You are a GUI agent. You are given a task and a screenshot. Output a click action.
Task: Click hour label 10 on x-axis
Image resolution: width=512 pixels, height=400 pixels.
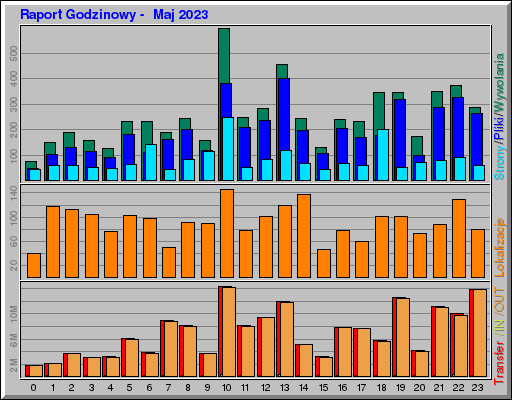point(226,388)
